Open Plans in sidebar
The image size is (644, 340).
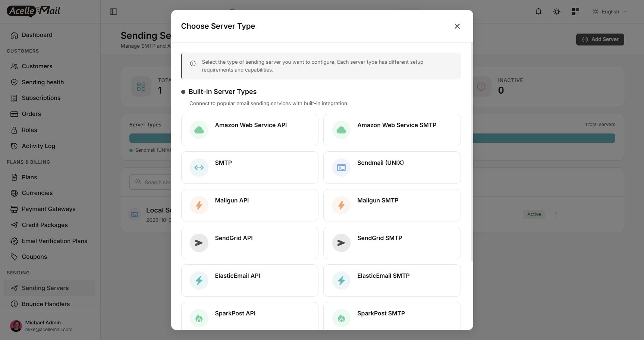(x=50, y=177)
